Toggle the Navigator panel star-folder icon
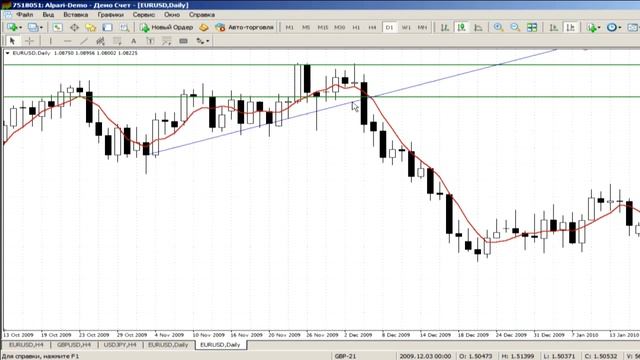The image size is (640, 360). pyautogui.click(x=91, y=27)
